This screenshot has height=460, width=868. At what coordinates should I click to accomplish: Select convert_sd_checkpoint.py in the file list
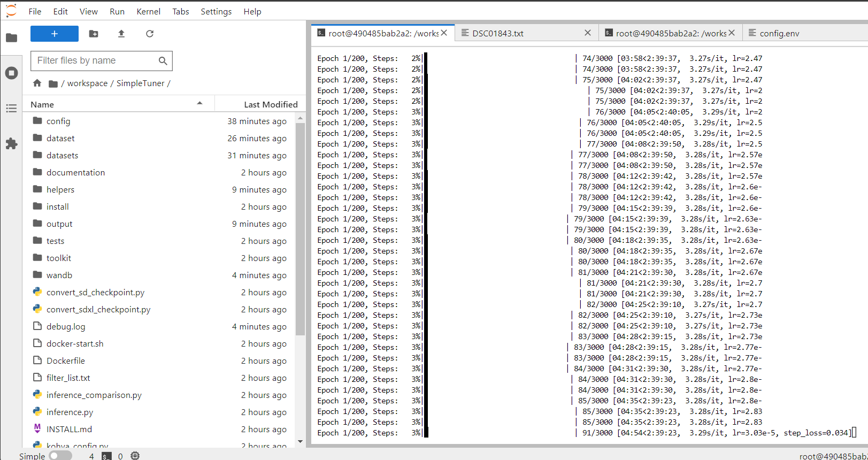coord(159,292)
